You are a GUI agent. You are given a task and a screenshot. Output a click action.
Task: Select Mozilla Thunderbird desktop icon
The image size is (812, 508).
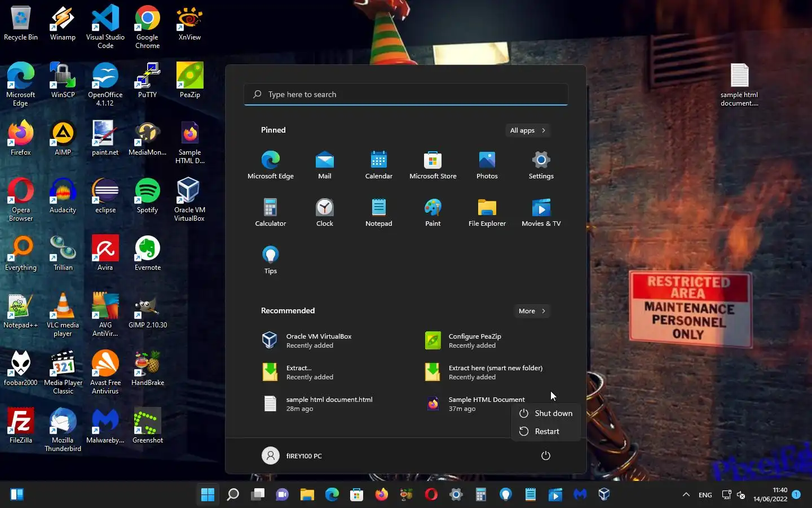63,430
